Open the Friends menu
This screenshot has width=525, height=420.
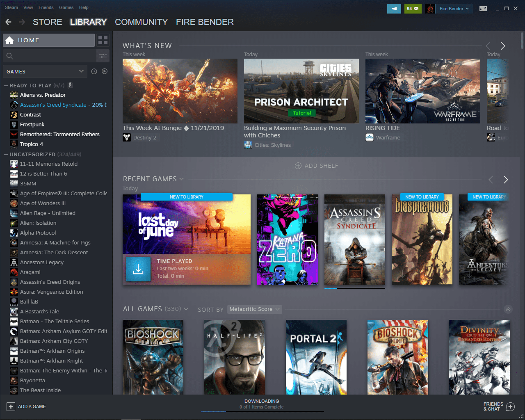[x=46, y=7]
